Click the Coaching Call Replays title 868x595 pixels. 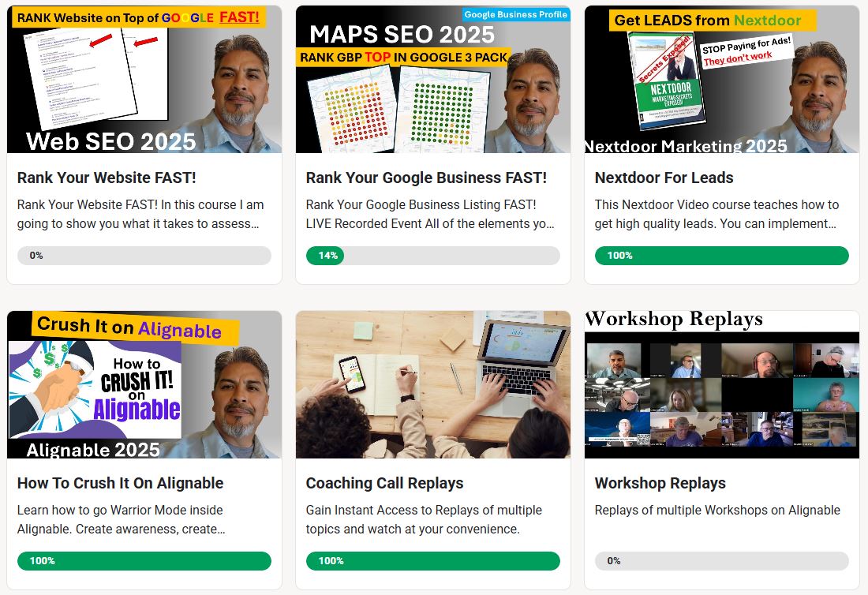tap(385, 483)
